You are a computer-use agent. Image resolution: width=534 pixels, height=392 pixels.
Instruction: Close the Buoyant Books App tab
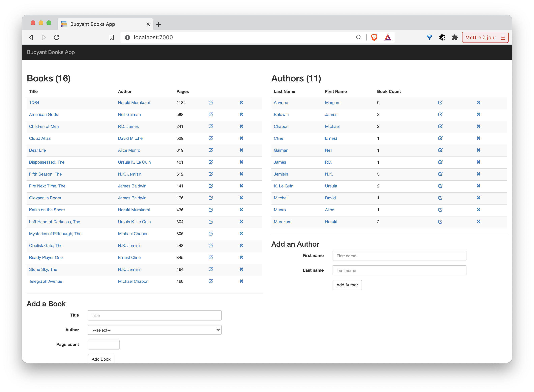pyautogui.click(x=148, y=24)
